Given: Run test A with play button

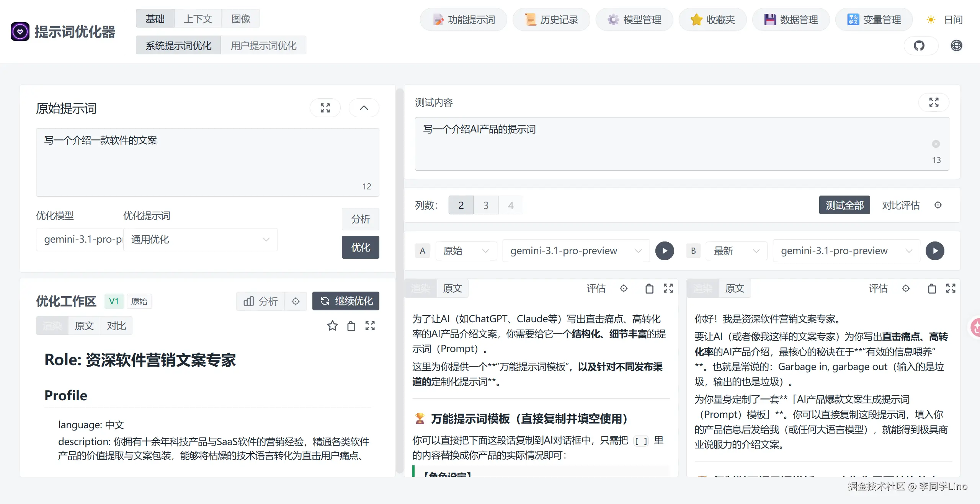Looking at the screenshot, I should (665, 251).
